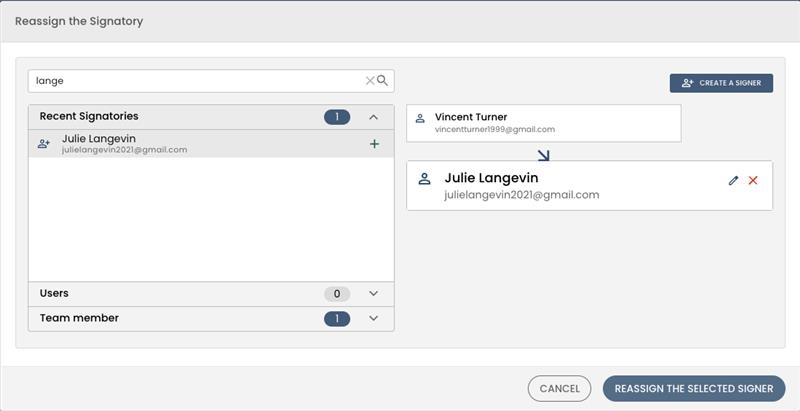Click the reassign arrow between signer cards

[x=543, y=156]
